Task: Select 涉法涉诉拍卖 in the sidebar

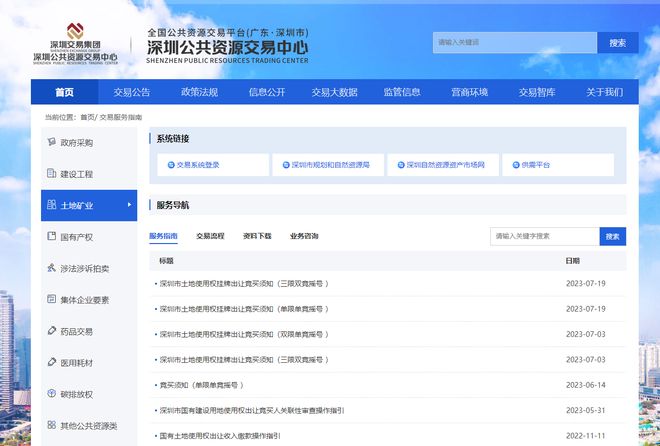Action: [89, 268]
